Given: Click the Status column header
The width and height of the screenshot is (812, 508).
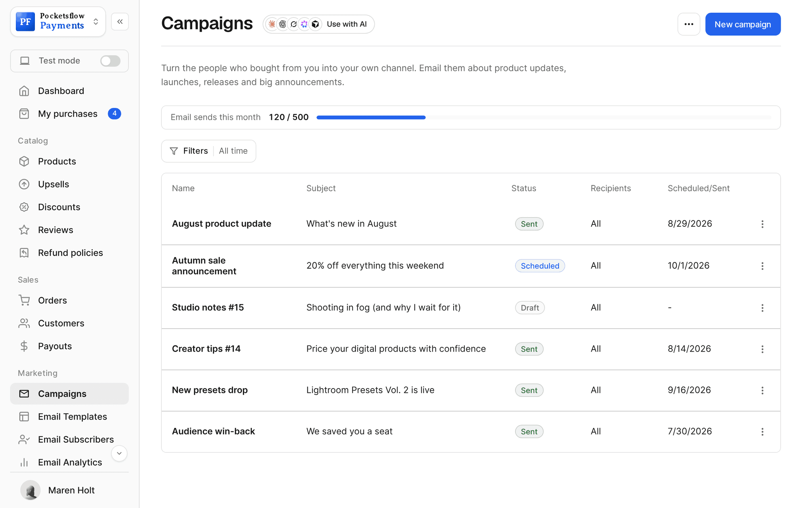Looking at the screenshot, I should coord(523,189).
